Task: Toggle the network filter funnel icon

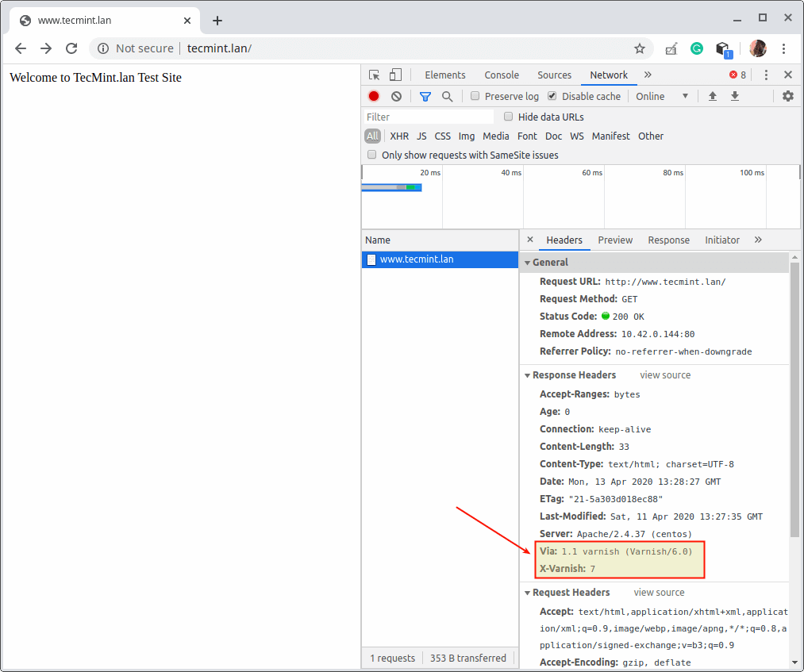Action: (x=425, y=96)
